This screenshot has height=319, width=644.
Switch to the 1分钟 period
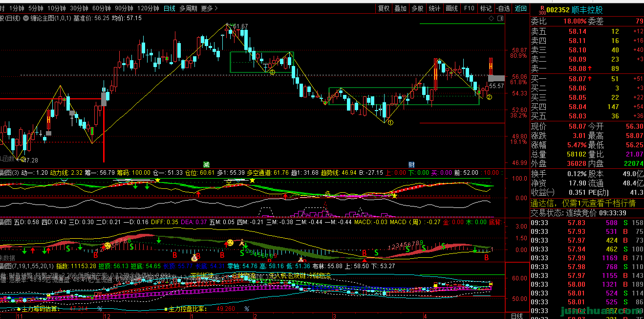(17, 8)
